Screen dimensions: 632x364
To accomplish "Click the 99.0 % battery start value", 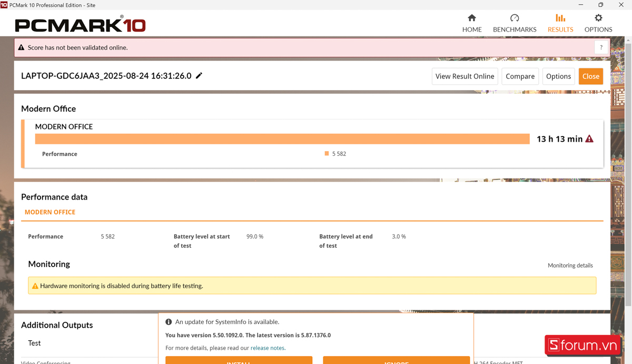I will [x=255, y=237].
